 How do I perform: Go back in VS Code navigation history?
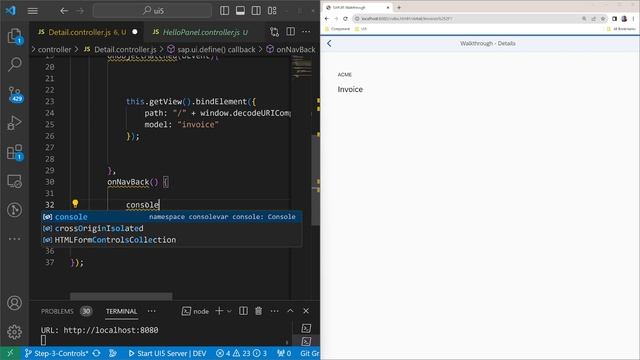coord(64,11)
